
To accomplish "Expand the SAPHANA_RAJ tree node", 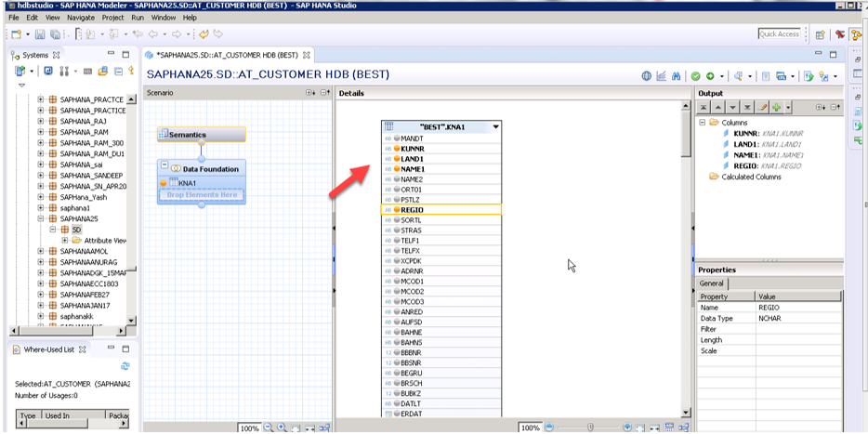I will 40,121.
